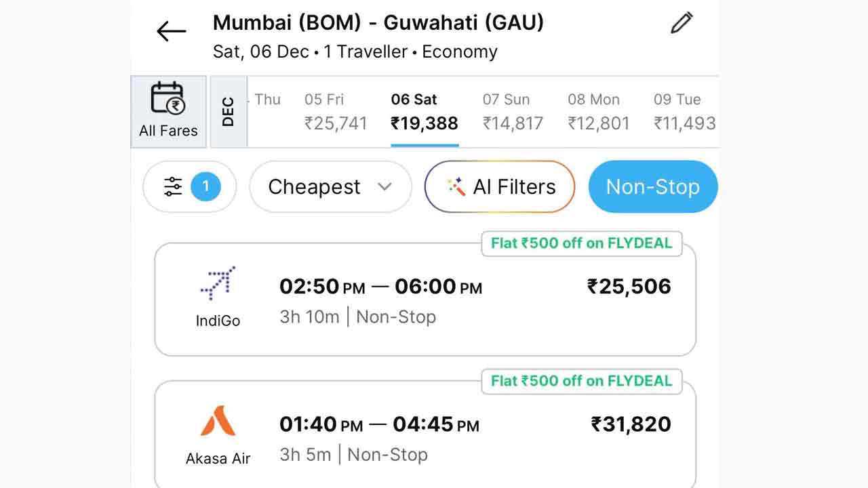Image resolution: width=868 pixels, height=488 pixels.
Task: Select the 07 Sun date tab
Action: click(x=513, y=112)
